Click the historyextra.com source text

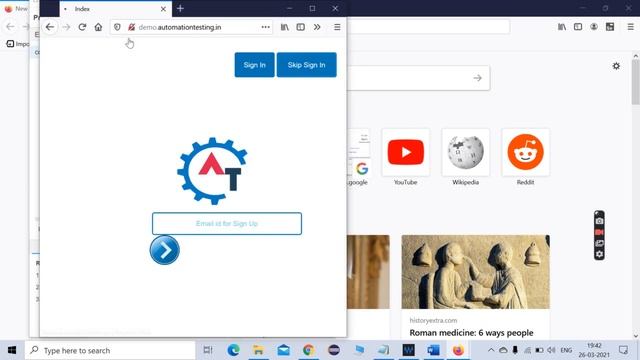(433, 320)
